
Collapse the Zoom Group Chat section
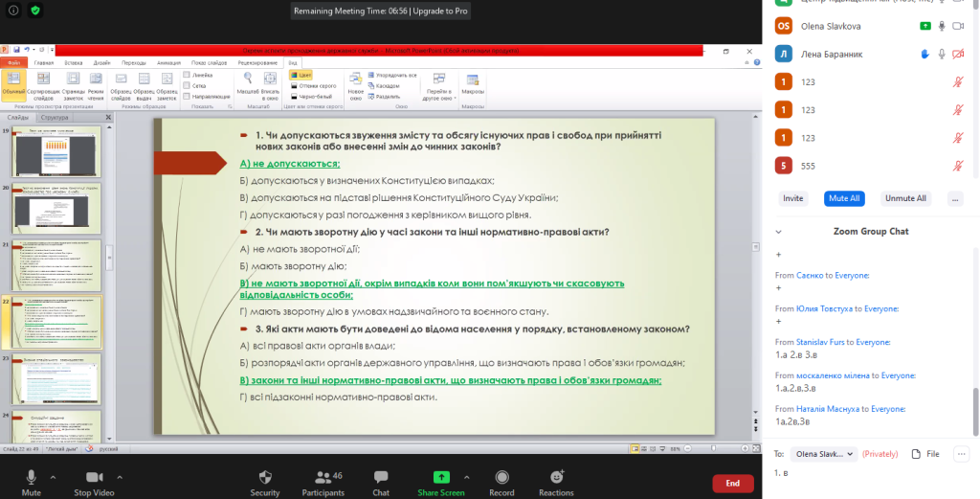pyautogui.click(x=778, y=232)
